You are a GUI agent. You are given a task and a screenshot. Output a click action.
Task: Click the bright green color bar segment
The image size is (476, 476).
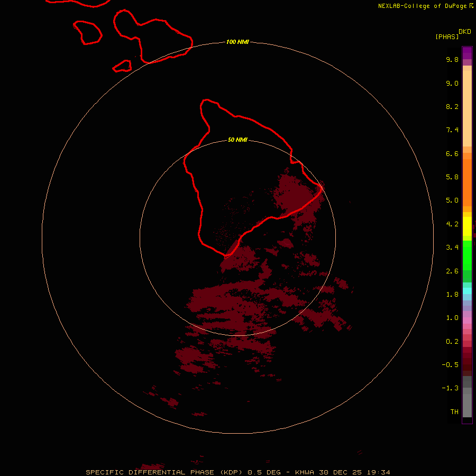[x=467, y=255]
